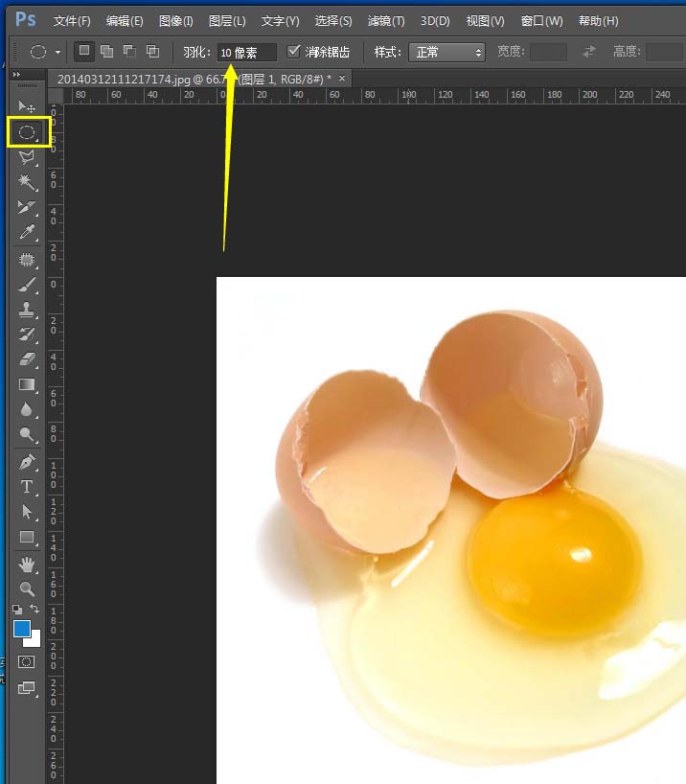Enable New Selection mode button

coord(84,52)
